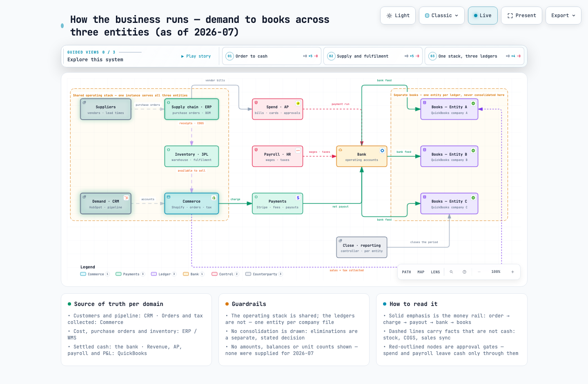Open guided view 02 Supply and fulfilment

(x=372, y=56)
